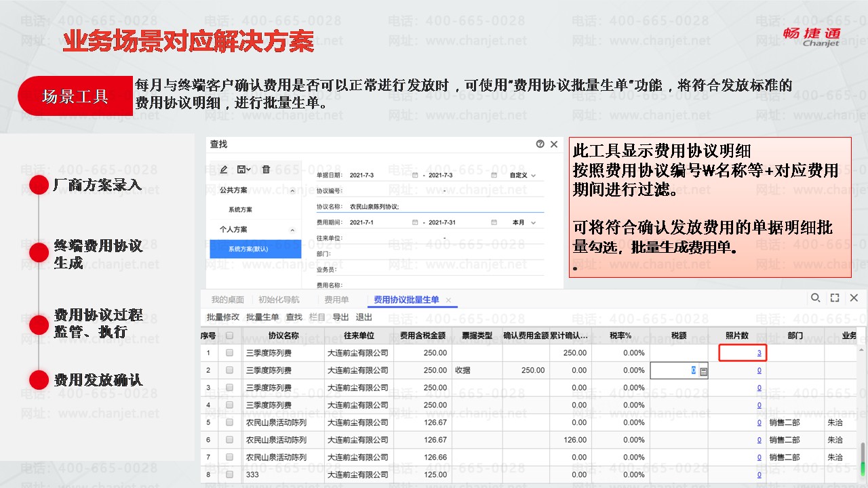
Task: Switch to the 费用单 tab
Action: (336, 300)
